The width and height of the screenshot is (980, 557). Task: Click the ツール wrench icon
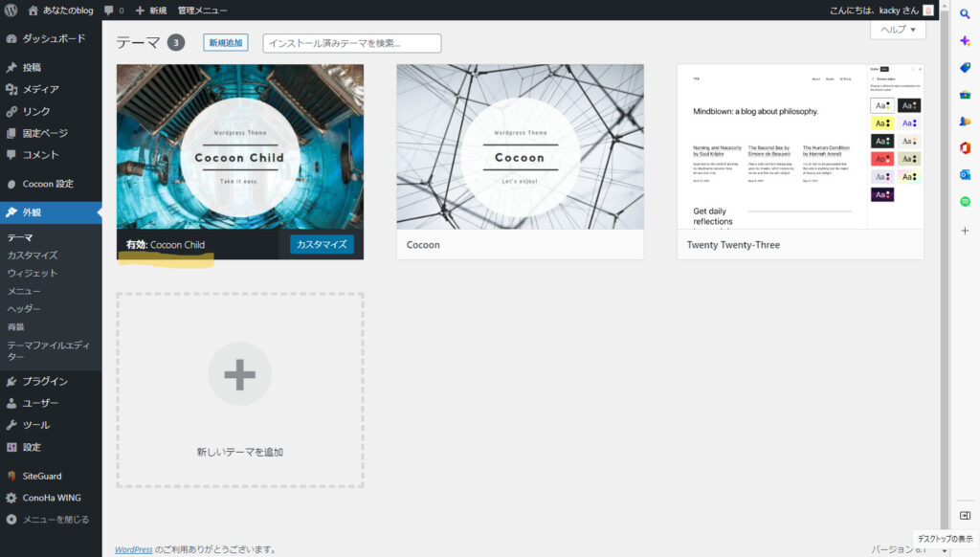tap(11, 425)
